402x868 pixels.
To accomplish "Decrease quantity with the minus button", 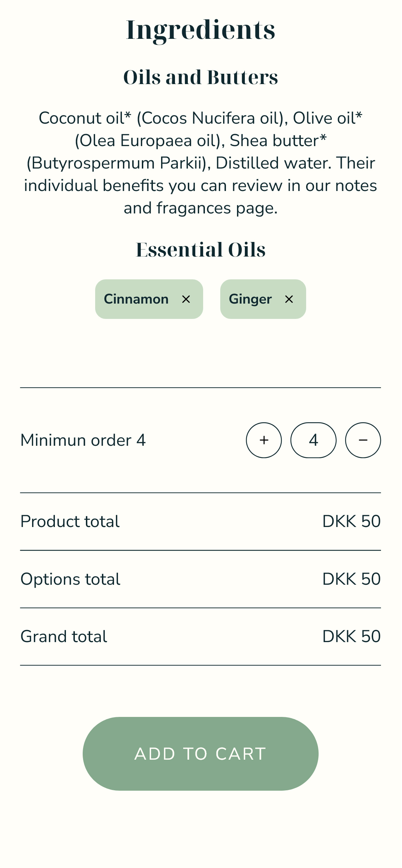I will 363,440.
